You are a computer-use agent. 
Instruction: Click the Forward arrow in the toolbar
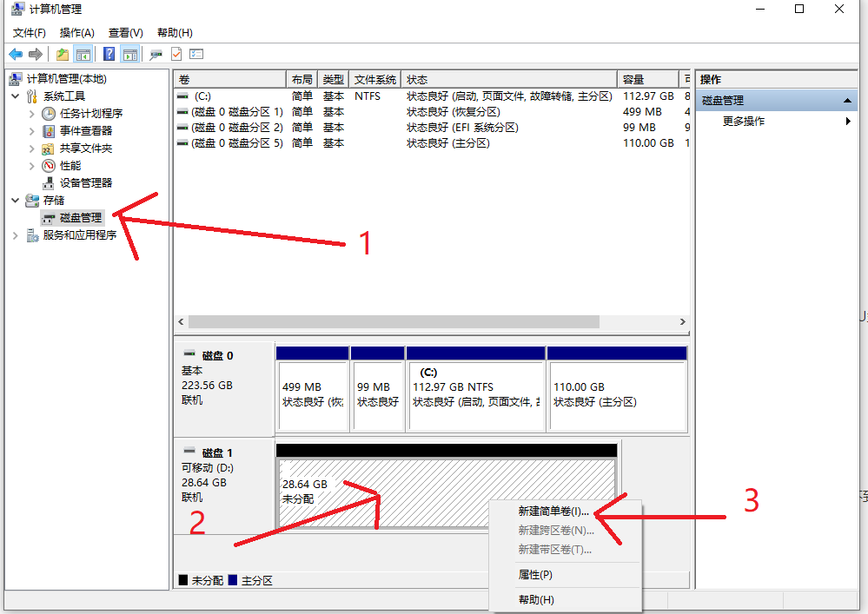[36, 54]
